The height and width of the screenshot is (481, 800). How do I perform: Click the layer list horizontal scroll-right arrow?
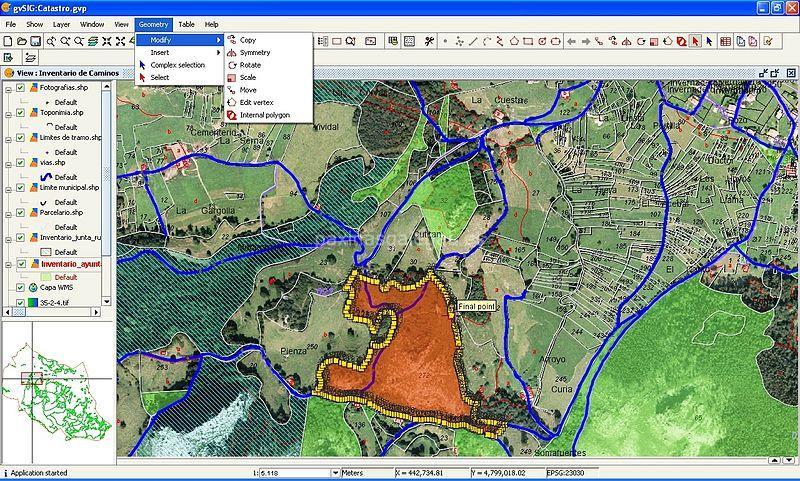(96, 312)
